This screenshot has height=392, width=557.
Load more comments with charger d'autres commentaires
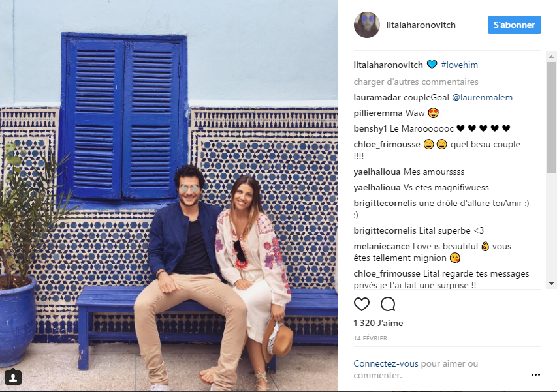(x=416, y=82)
